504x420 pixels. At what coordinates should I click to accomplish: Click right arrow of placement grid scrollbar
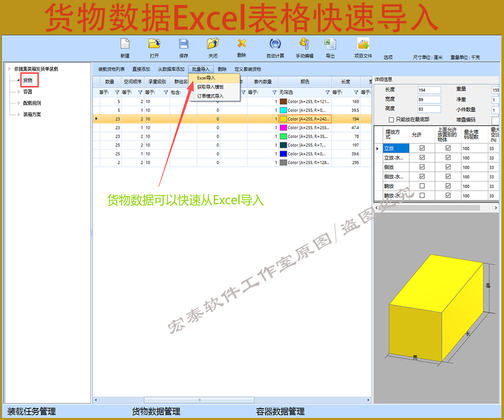coord(495,208)
